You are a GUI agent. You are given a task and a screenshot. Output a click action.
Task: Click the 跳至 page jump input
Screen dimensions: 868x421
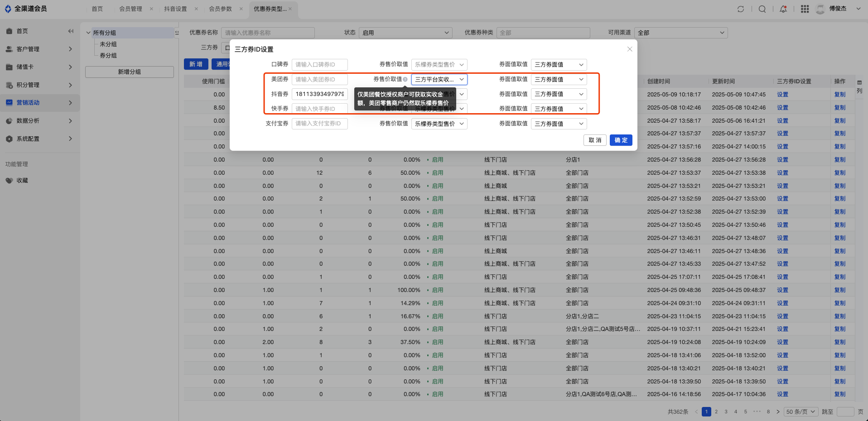point(845,411)
